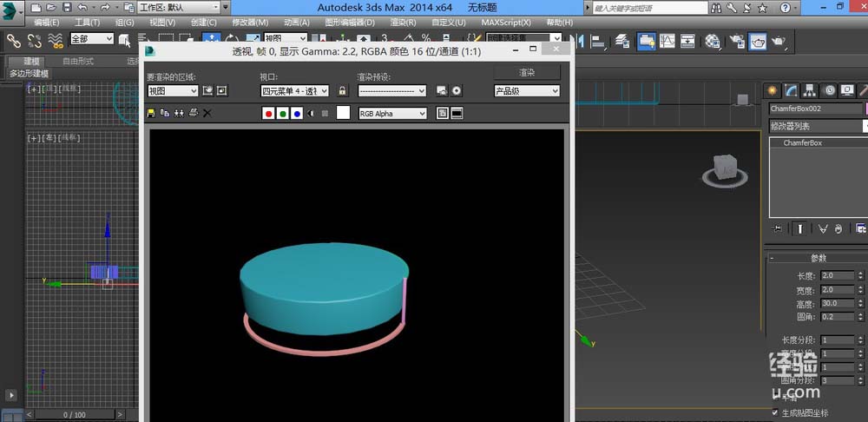Click Auto Region Selected icon in render window

(222, 91)
